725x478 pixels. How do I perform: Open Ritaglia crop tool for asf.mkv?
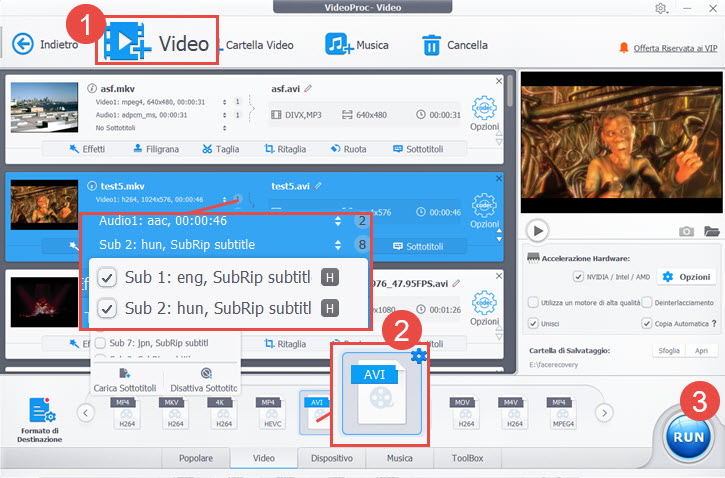tap(285, 149)
